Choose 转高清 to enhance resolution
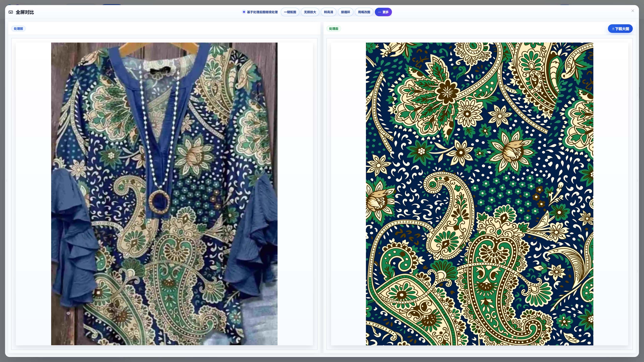644x362 pixels. (329, 12)
